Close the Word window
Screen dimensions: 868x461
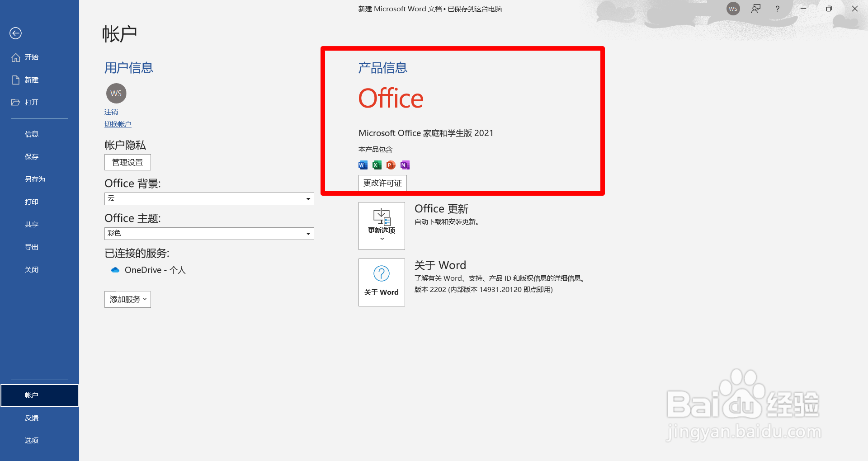coord(855,9)
